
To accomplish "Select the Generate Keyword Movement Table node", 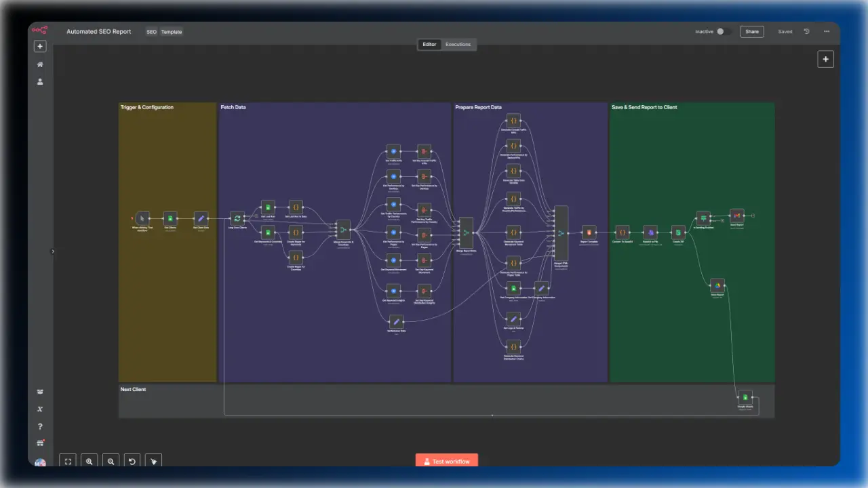I will (x=513, y=232).
